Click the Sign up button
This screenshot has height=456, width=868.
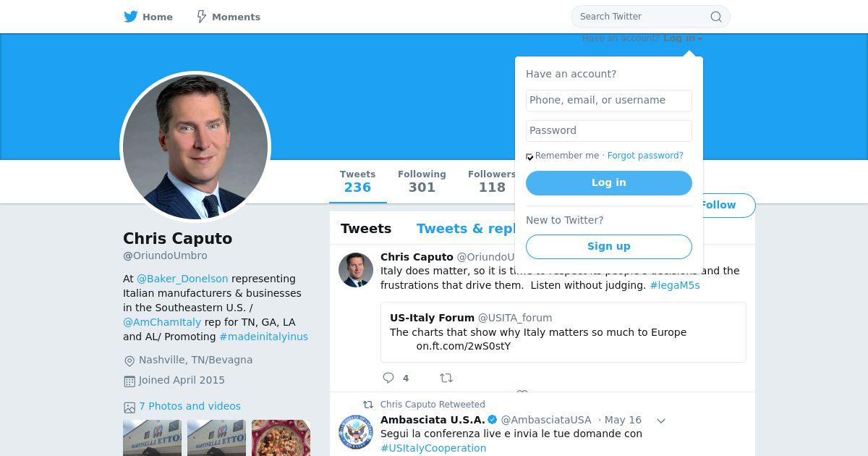click(x=609, y=247)
